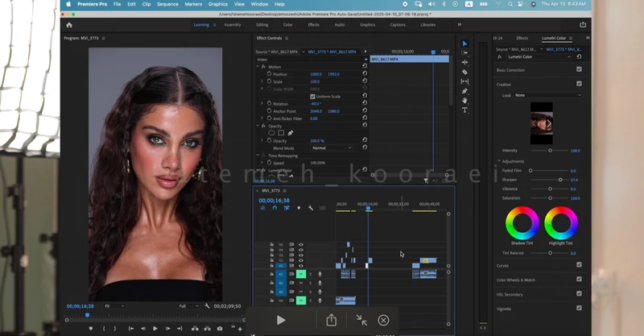Click the Highlight Tint color wheel
This screenshot has height=336, width=644.
tap(560, 223)
